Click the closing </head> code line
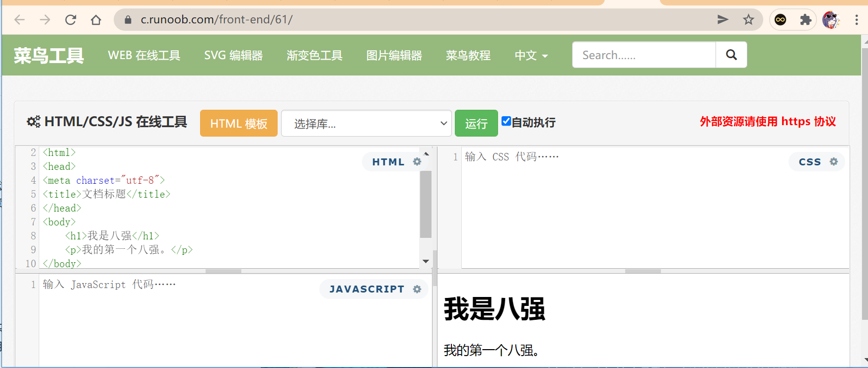Viewport: 868px width, 368px height. [62, 208]
